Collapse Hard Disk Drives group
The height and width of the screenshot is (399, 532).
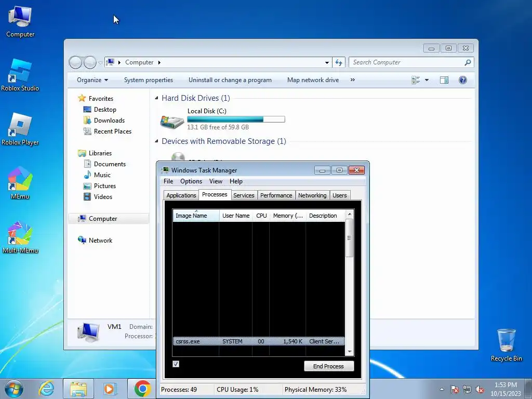pos(156,98)
